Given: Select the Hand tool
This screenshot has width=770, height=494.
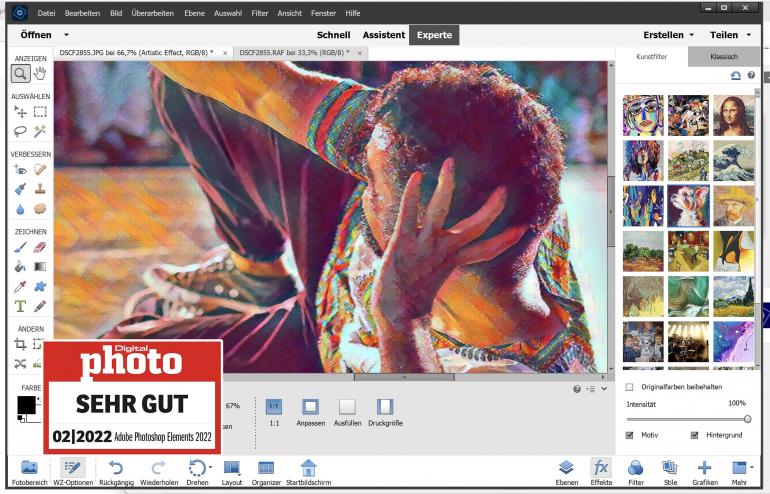Looking at the screenshot, I should [x=40, y=74].
